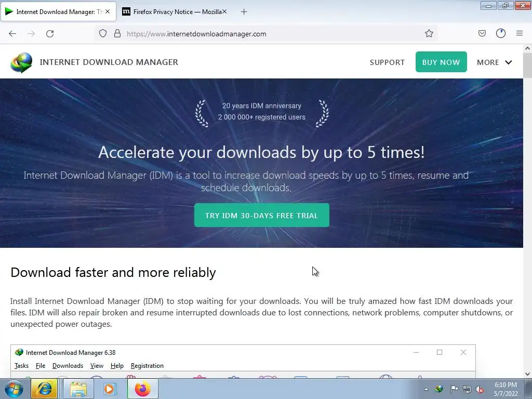Screen dimensions: 532x399
Task: Open Internet Explorer from the taskbar
Action: pos(44,389)
